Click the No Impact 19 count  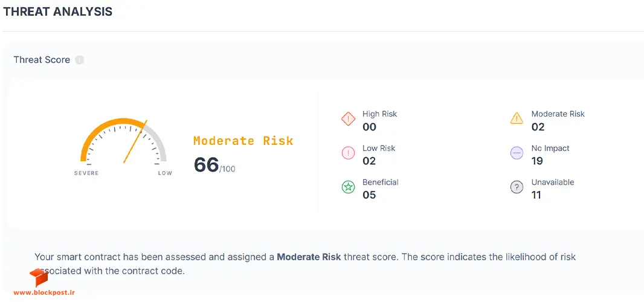[x=537, y=161]
